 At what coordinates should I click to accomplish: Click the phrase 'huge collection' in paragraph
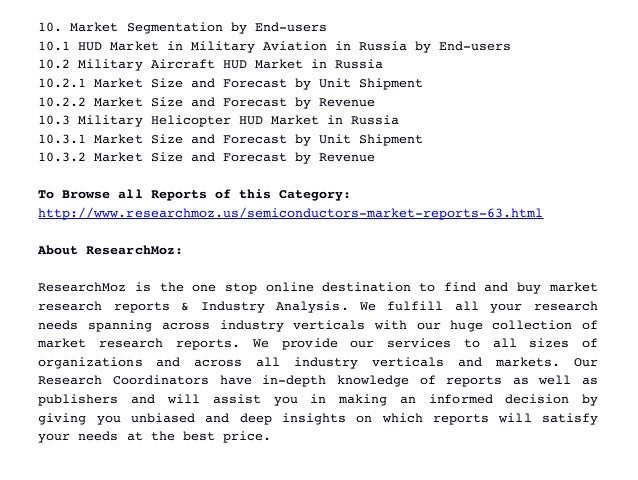pos(511,325)
